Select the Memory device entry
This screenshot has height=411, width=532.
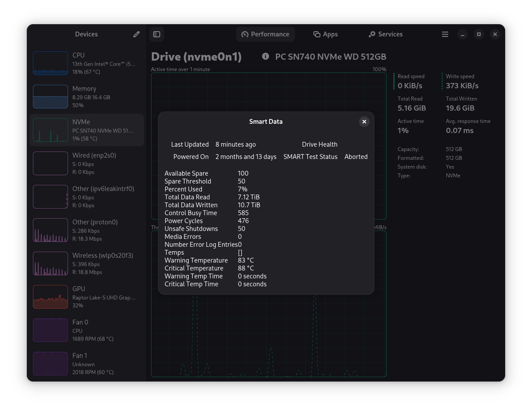(x=86, y=96)
